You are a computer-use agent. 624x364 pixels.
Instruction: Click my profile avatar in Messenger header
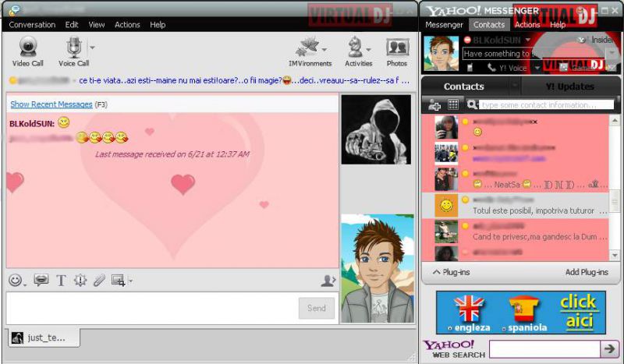click(441, 53)
